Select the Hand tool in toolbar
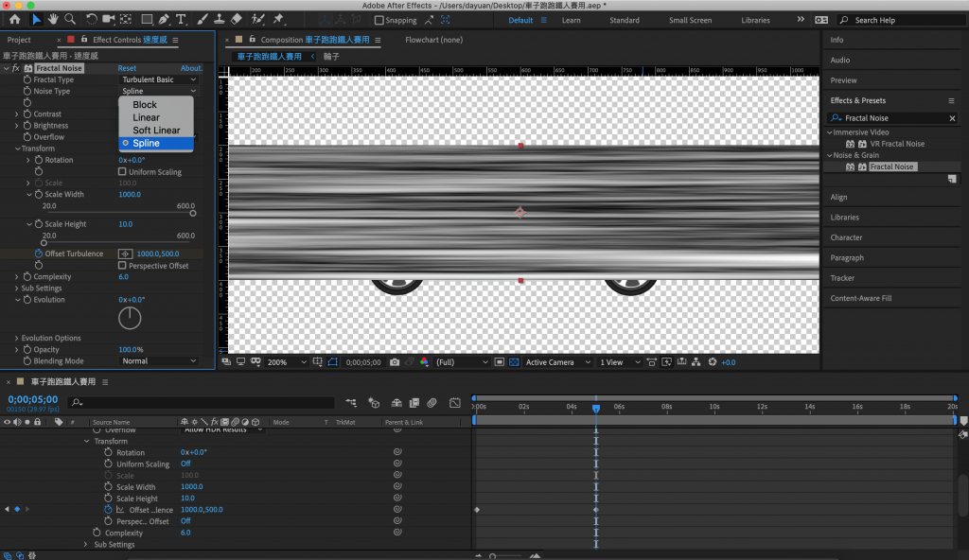 coord(53,19)
